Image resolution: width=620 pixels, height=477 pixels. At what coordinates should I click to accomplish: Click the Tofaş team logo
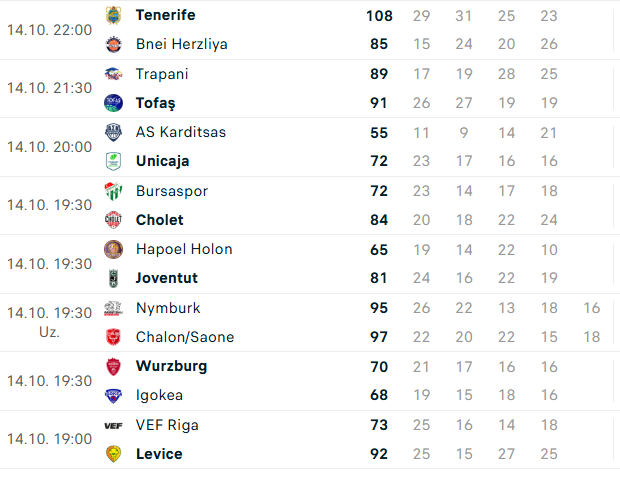click(114, 103)
